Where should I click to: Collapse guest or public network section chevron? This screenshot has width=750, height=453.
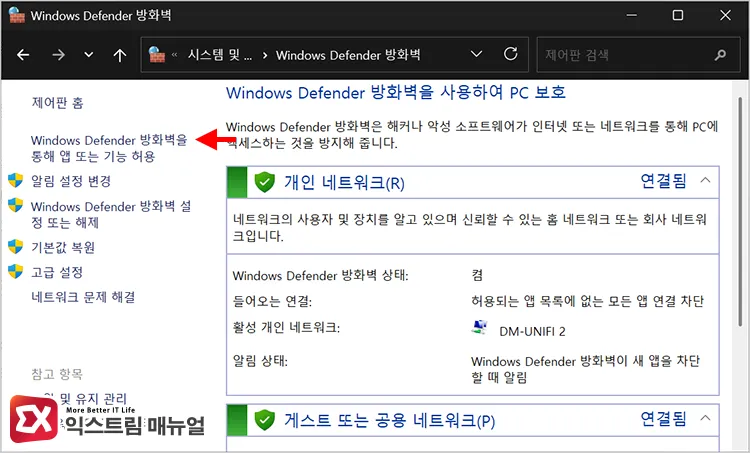pos(705,418)
